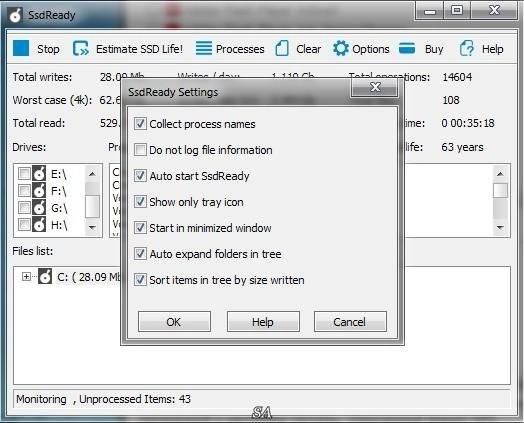Click the Help button in Settings dialog
Viewport: 524px width, 423px height.
[x=263, y=321]
